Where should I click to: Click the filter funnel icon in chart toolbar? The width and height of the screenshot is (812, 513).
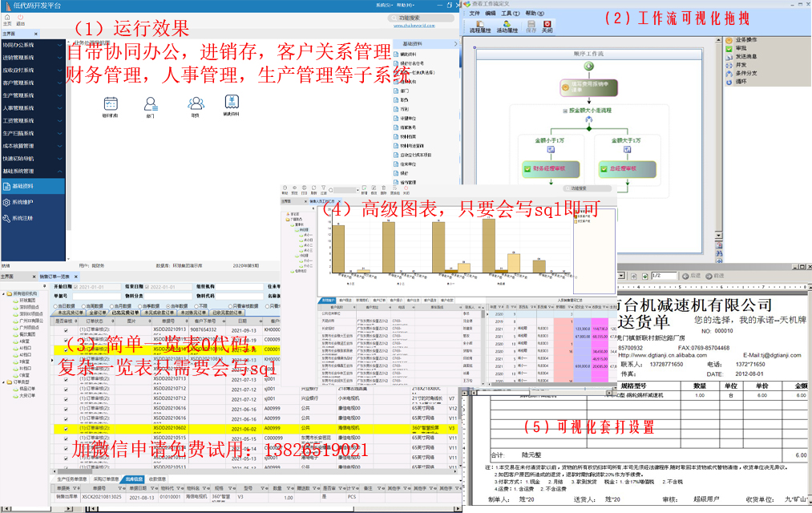pos(323,188)
